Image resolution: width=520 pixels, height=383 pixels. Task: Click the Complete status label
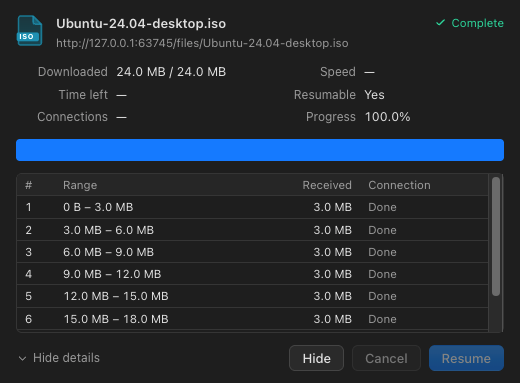(x=477, y=23)
